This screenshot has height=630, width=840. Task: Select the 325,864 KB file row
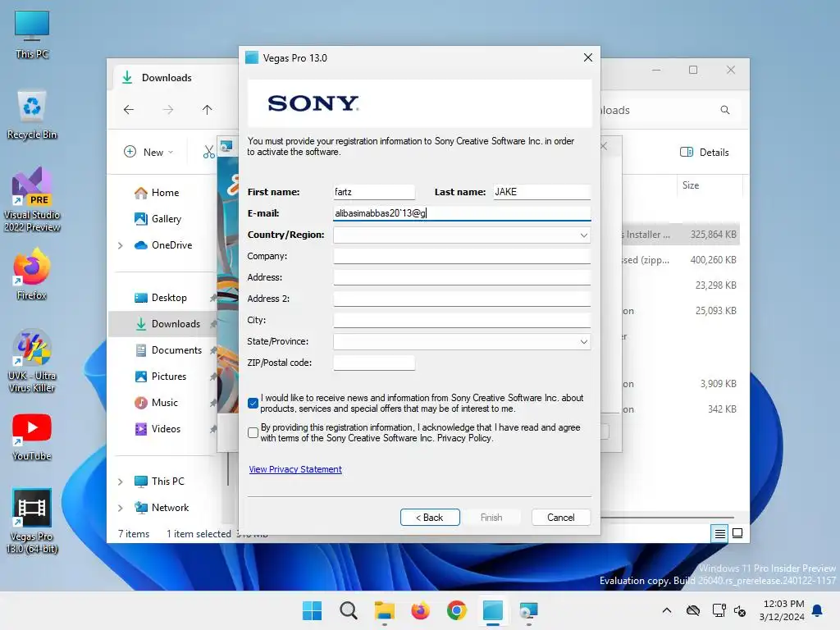tap(680, 235)
